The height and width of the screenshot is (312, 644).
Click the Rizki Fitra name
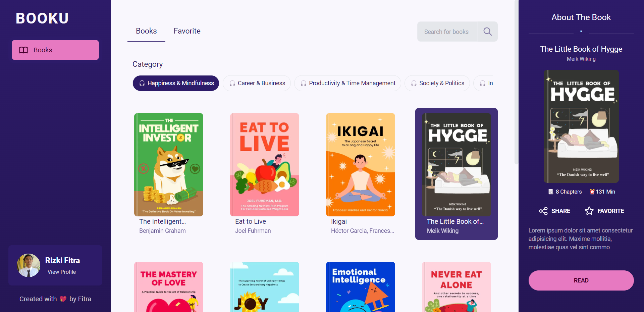click(62, 260)
